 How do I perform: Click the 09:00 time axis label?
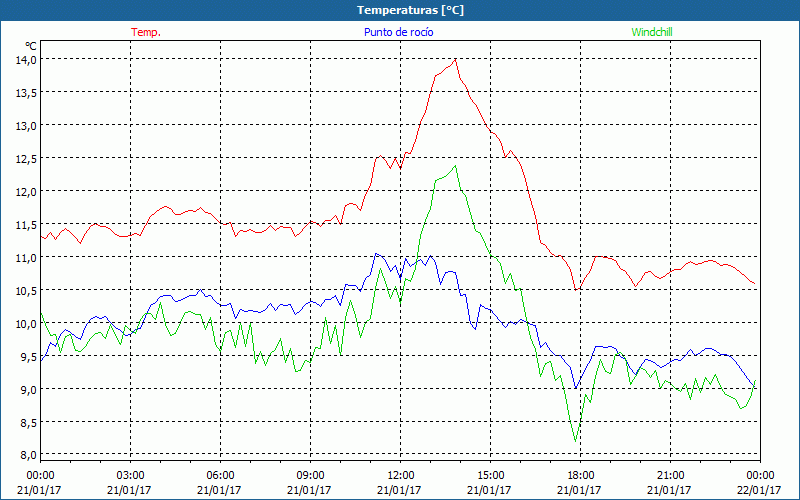[310, 475]
